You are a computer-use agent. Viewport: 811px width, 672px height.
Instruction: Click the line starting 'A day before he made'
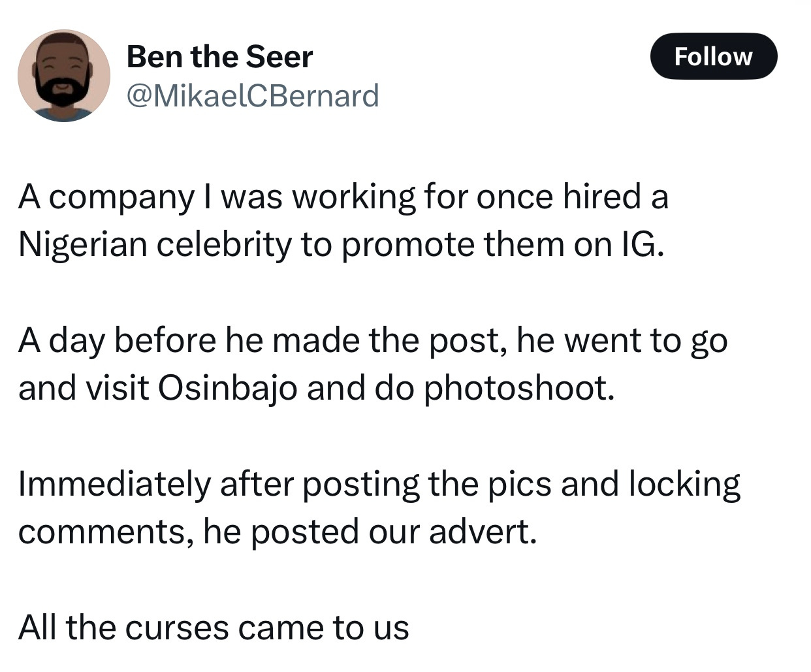(373, 341)
